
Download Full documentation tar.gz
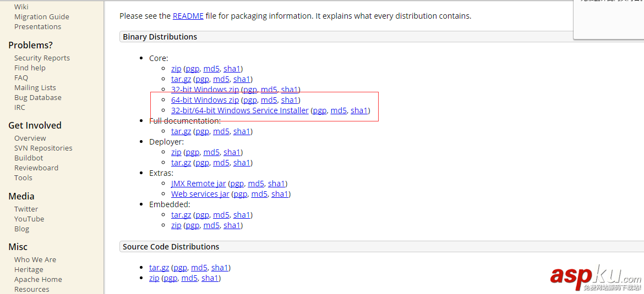pyautogui.click(x=181, y=131)
